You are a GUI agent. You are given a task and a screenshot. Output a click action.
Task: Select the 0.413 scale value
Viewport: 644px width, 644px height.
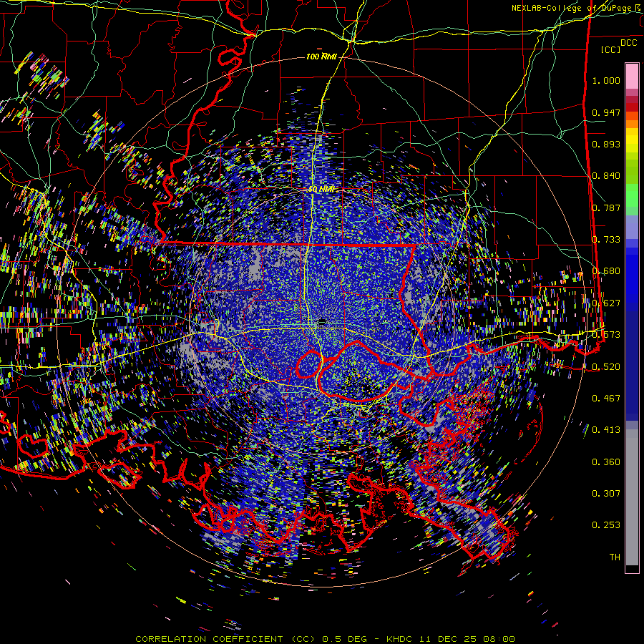[x=606, y=430]
